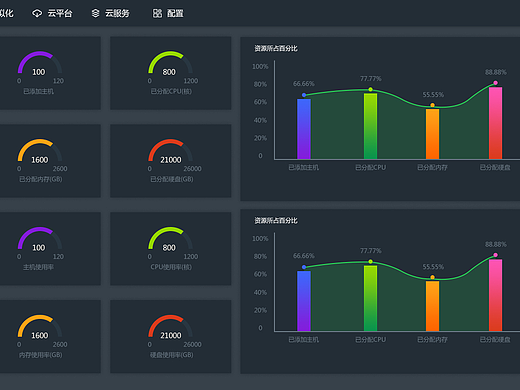
Task: Click value 800 in the 已分配CPU(核) gauge
Action: [169, 72]
